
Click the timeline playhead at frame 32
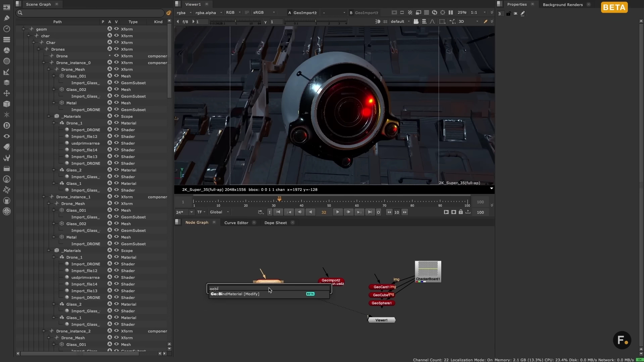[279, 199]
